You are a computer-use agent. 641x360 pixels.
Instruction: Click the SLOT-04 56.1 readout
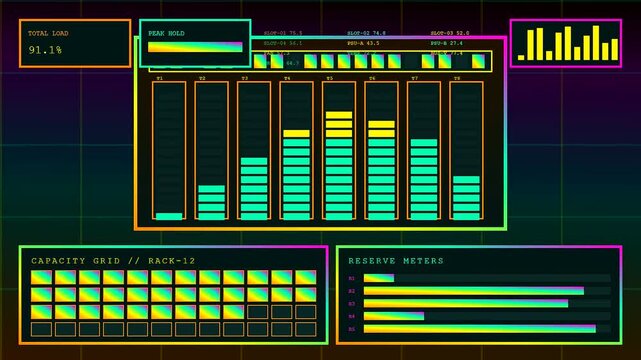283,43
